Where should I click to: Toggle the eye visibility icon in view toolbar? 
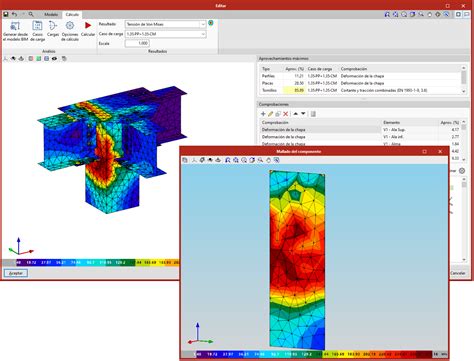click(x=54, y=59)
